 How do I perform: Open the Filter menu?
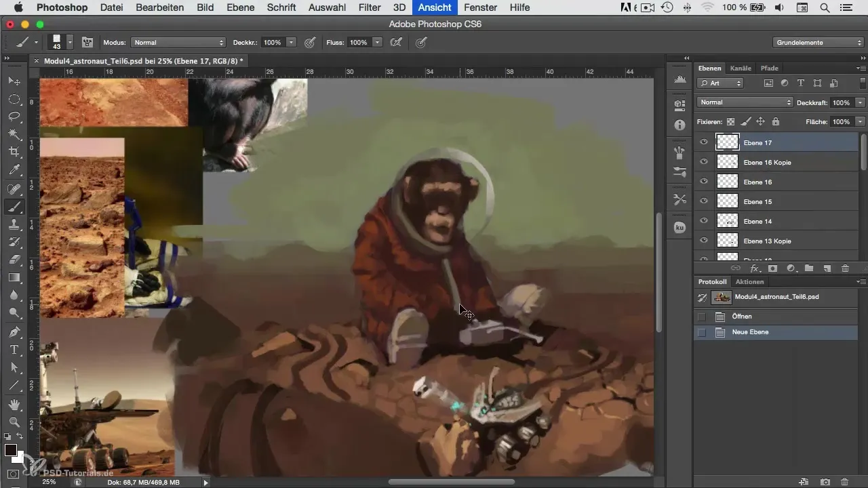click(x=370, y=7)
